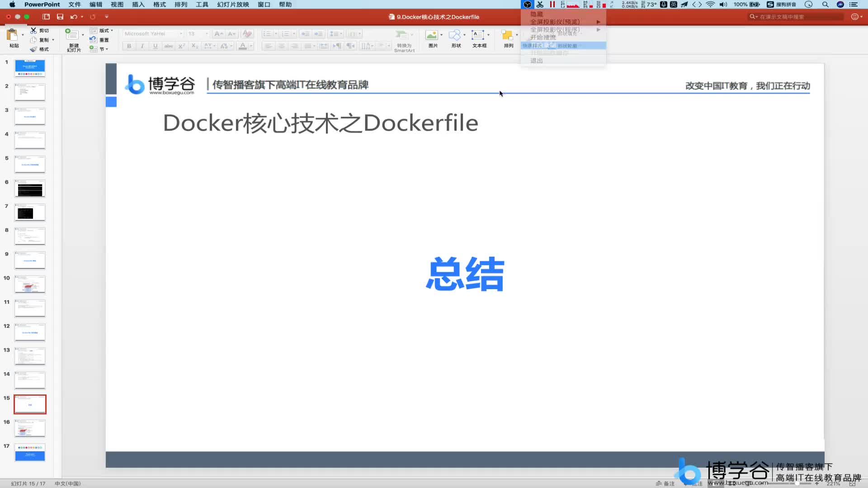868x488 pixels.
Task: Open the 编辑 (Edit) menu
Action: [96, 5]
